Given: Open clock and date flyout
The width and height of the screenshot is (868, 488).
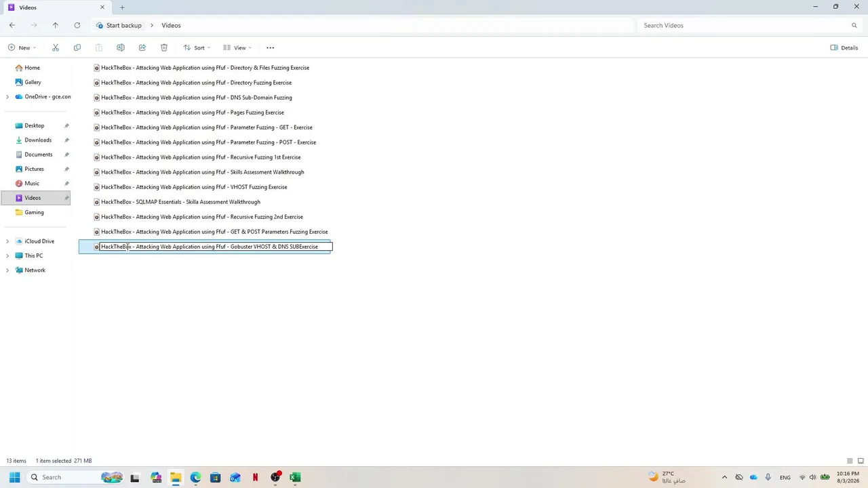Looking at the screenshot, I should click(x=848, y=477).
